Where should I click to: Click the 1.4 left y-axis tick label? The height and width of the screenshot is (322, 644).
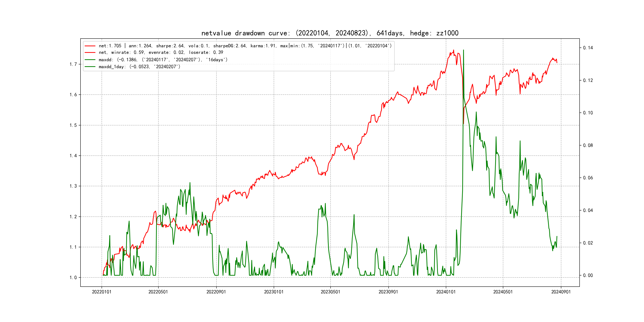(x=73, y=156)
